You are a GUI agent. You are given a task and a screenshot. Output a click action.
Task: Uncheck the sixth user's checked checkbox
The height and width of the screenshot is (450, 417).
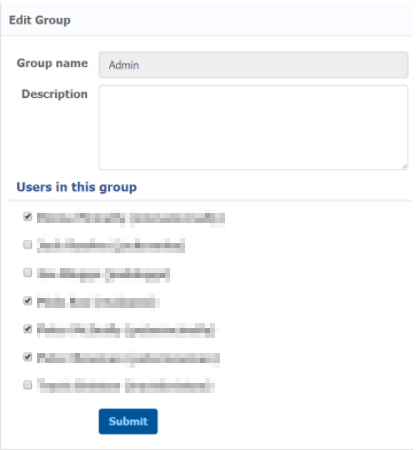[x=28, y=357]
